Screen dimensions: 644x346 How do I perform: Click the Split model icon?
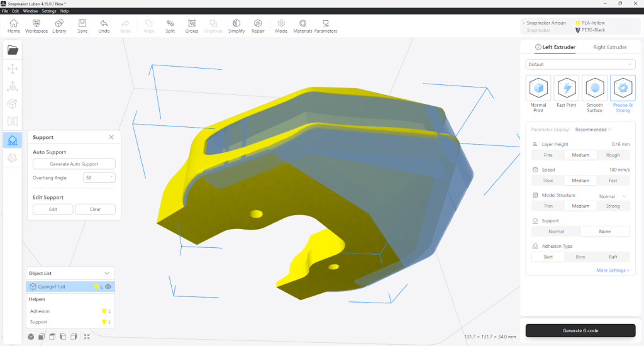170,26
